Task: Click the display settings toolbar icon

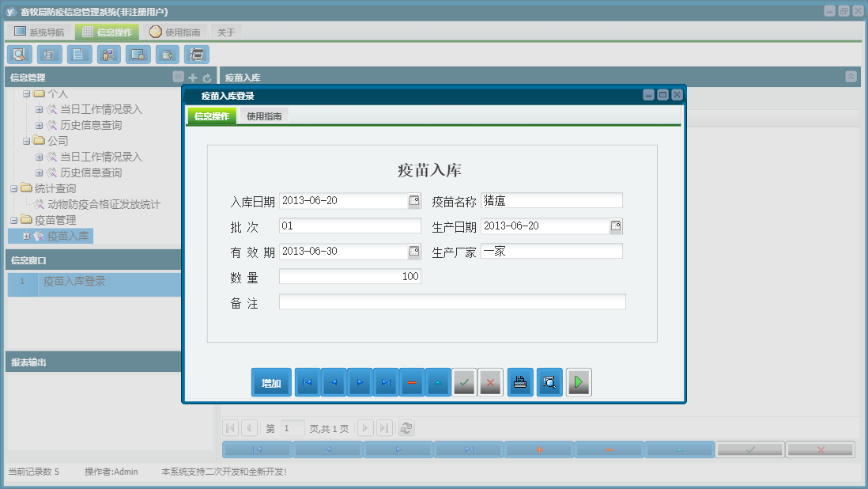Action: [x=138, y=54]
